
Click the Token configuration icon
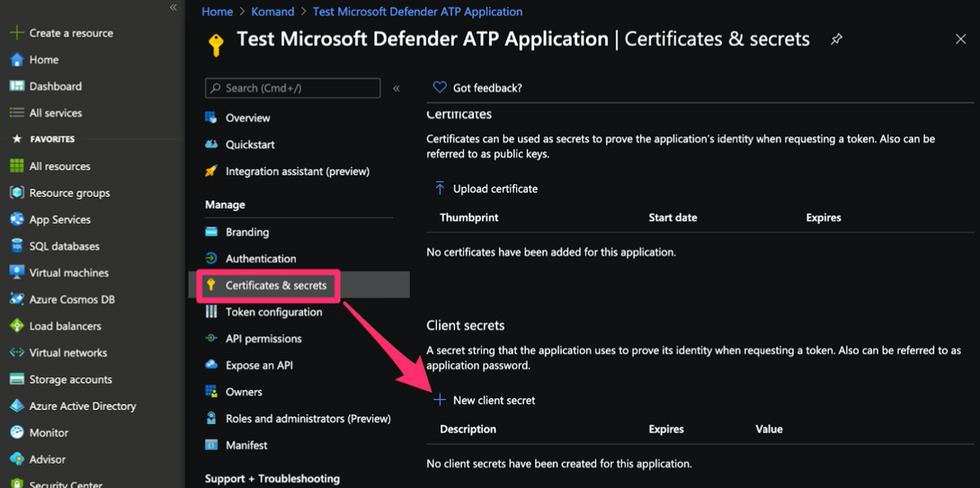click(211, 312)
